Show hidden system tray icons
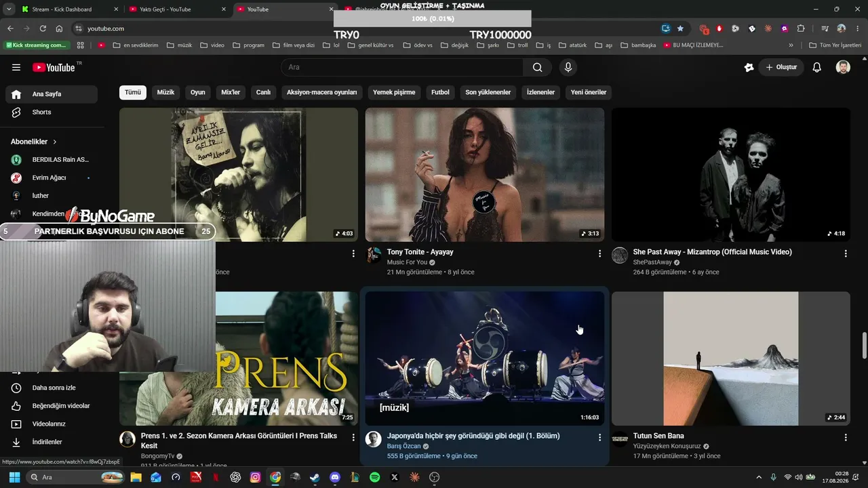This screenshot has width=868, height=488. coord(758,477)
